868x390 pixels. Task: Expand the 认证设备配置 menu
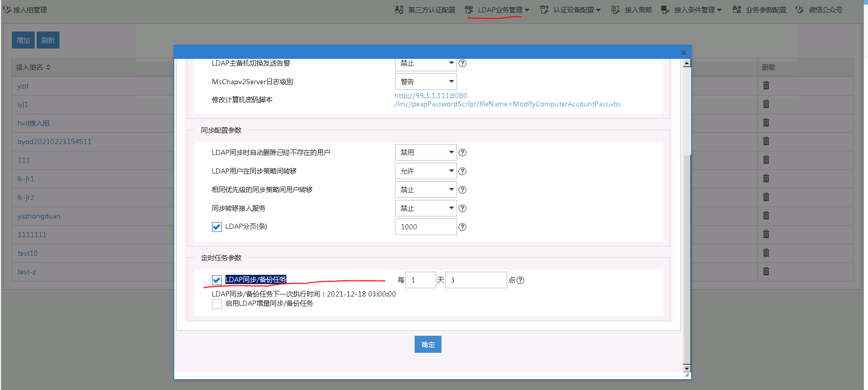(570, 10)
